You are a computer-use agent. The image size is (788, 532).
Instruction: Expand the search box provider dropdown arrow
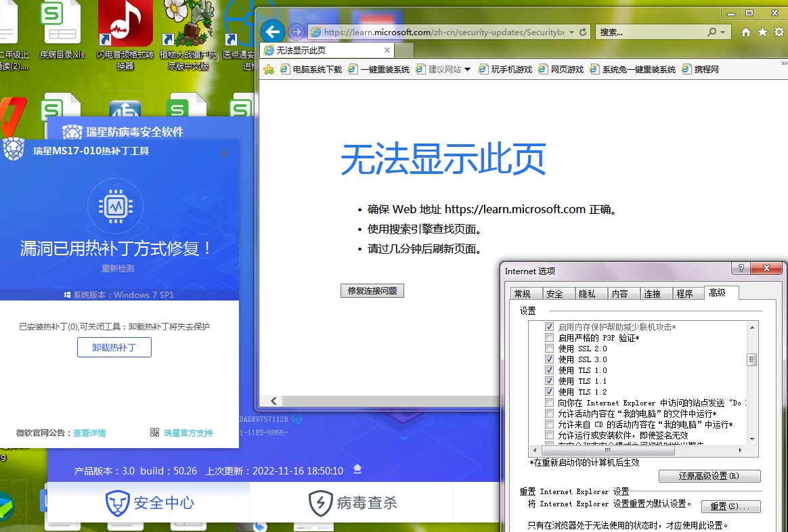722,32
